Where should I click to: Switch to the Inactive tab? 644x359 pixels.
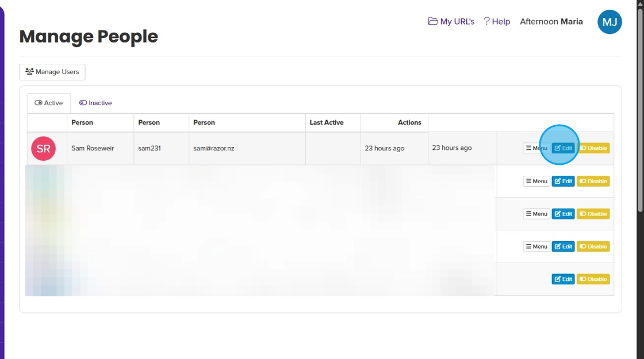(95, 103)
